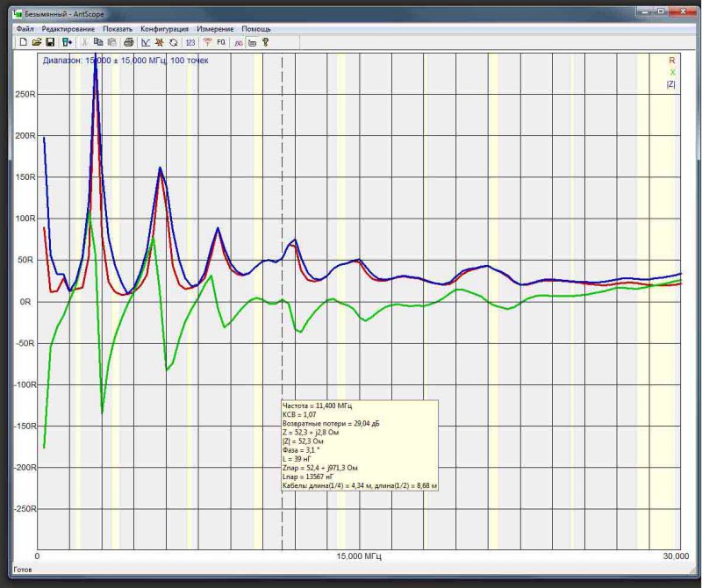Click the measurement info tooltip box
This screenshot has height=588, width=702.
pyautogui.click(x=359, y=446)
